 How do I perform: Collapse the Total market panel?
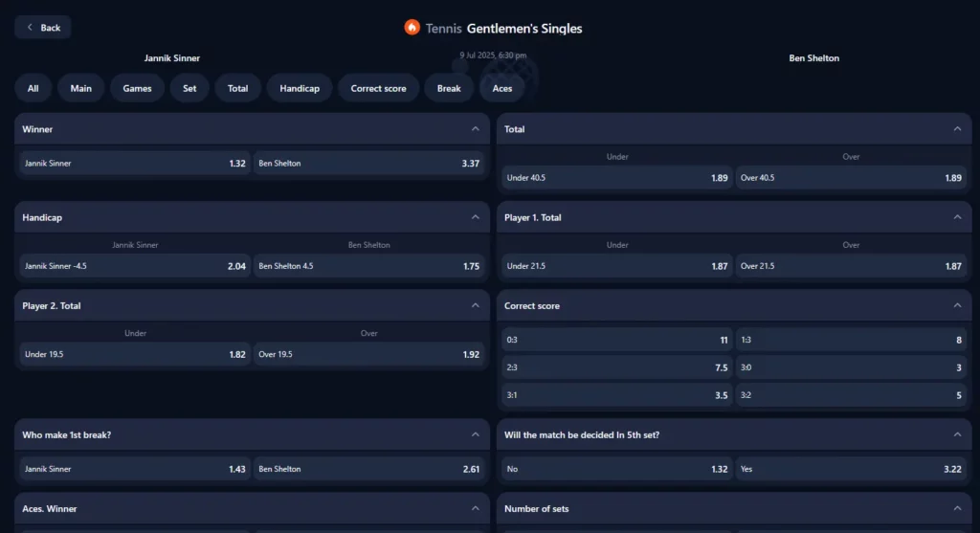(957, 129)
